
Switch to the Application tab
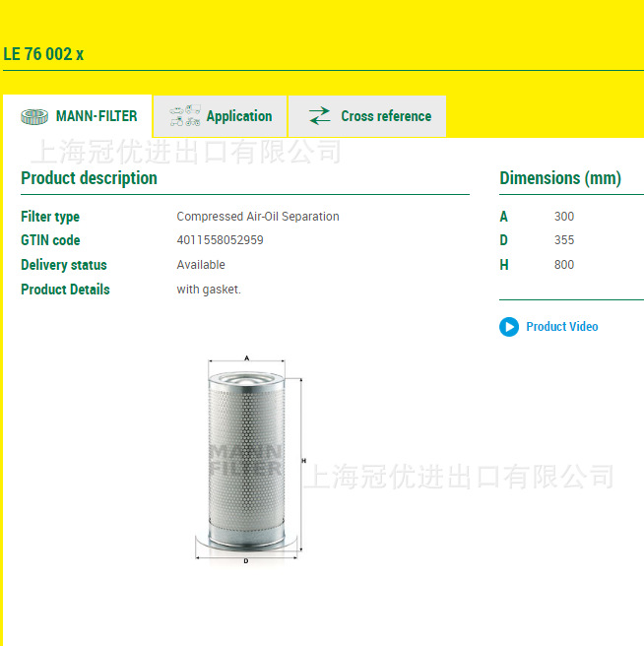point(220,116)
